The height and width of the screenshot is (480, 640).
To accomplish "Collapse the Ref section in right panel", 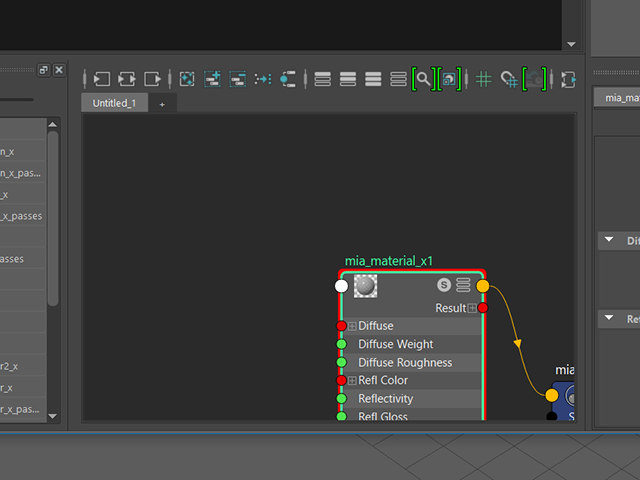I will [609, 318].
